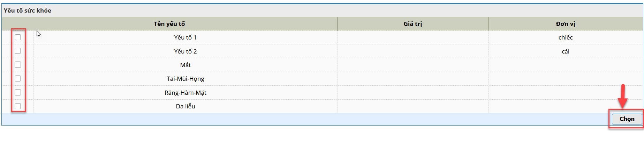Click the Đơn vị column header
The image size is (644, 157).
tap(565, 24)
